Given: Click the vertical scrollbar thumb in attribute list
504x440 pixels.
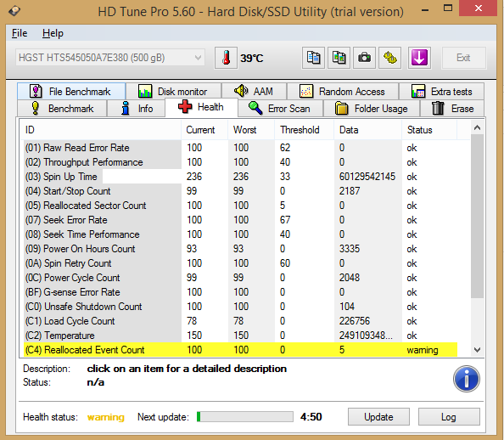Looking at the screenshot, I should point(478,217).
